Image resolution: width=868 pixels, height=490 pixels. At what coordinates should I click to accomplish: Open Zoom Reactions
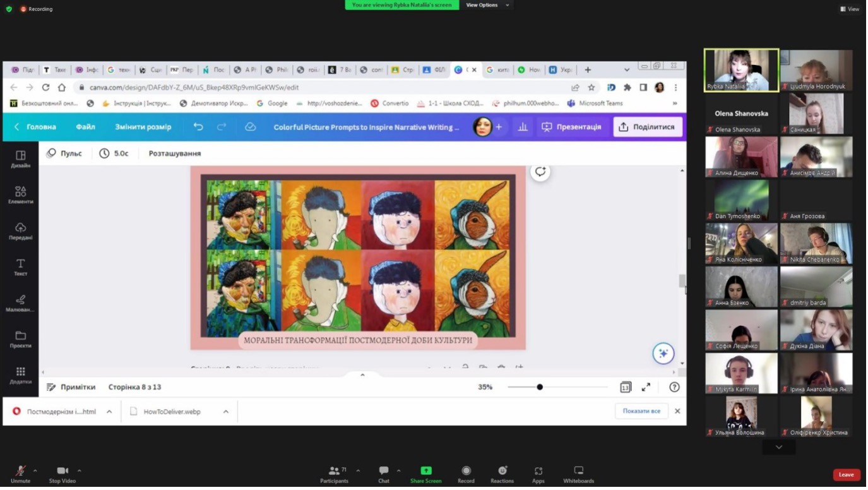coord(502,475)
